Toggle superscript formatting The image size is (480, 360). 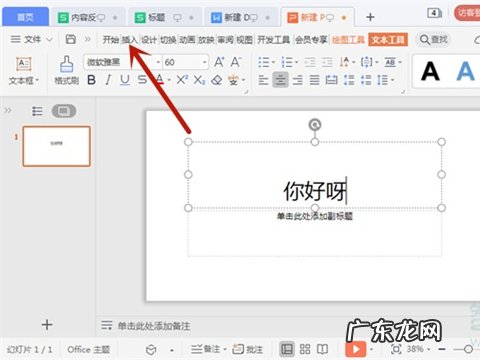[182, 80]
